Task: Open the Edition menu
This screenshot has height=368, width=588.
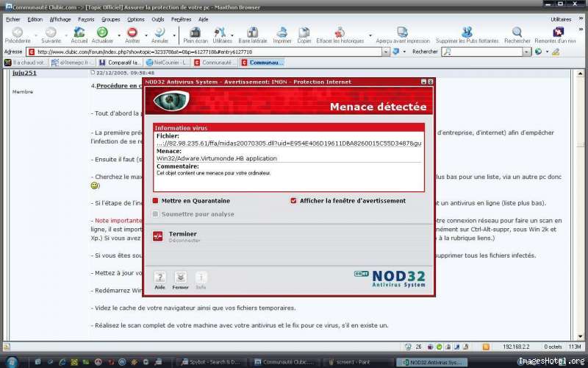Action: pos(35,19)
